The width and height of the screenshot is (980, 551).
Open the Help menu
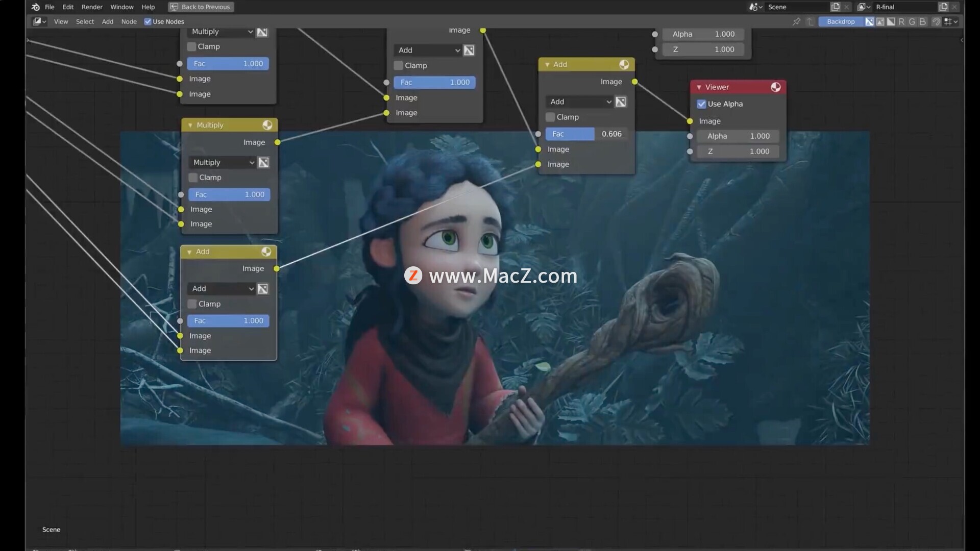[148, 7]
